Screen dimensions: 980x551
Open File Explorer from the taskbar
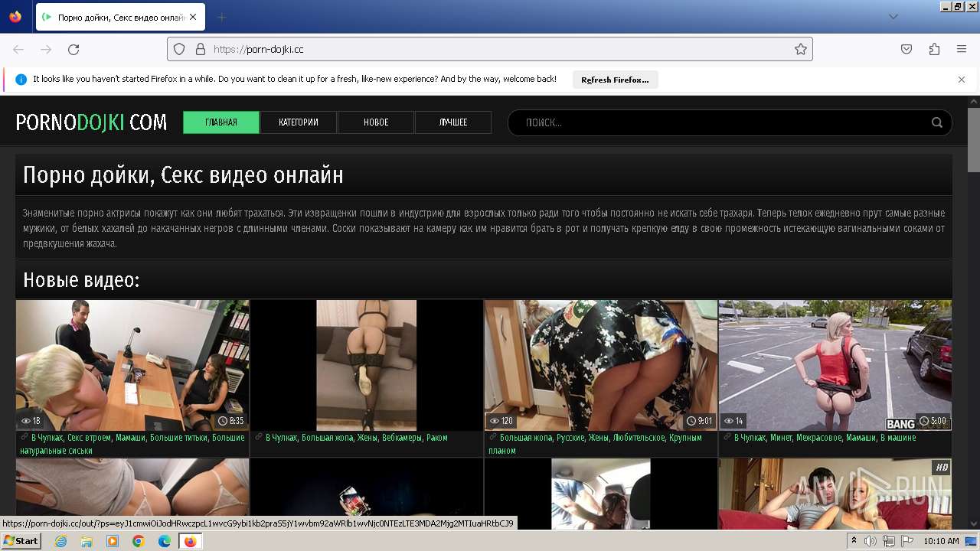(87, 541)
